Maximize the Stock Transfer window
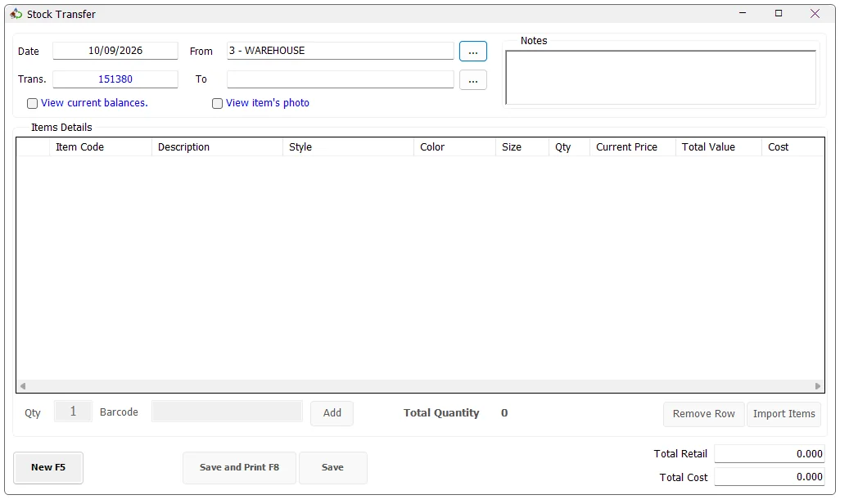This screenshot has width=849, height=504. (779, 14)
